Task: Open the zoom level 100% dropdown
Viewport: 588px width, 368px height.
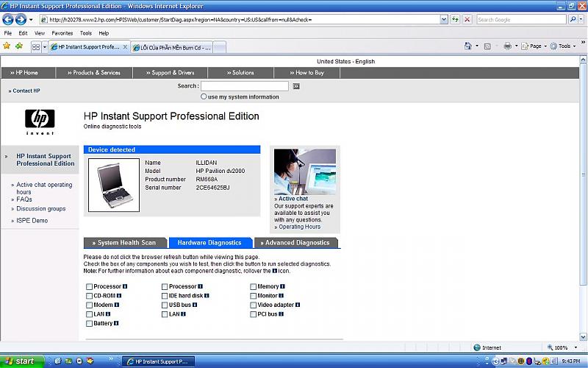Action: coord(562,347)
